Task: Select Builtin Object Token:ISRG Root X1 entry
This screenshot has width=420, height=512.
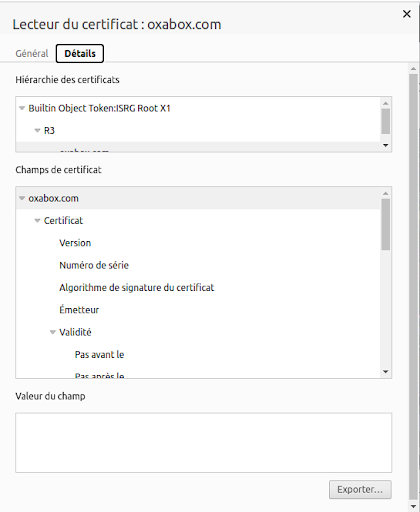Action: [x=99, y=108]
